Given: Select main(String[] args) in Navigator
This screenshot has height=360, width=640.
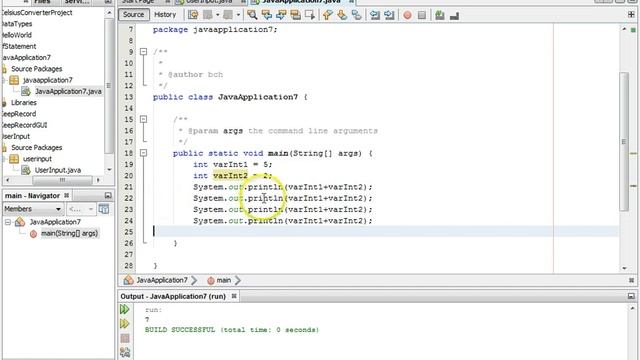Looking at the screenshot, I should pos(69,233).
